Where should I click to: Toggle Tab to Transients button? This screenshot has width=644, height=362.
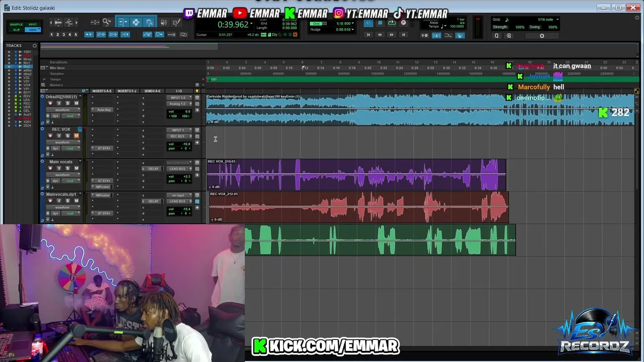89,34
